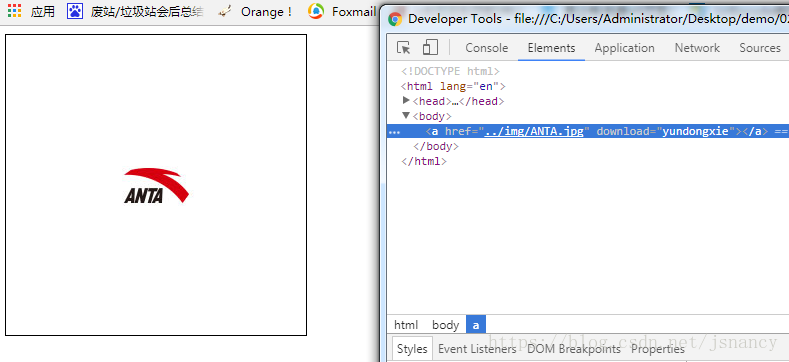Follow the ../img/ANTA.jpg href link
Screen dimensions: 789x362
(x=533, y=131)
